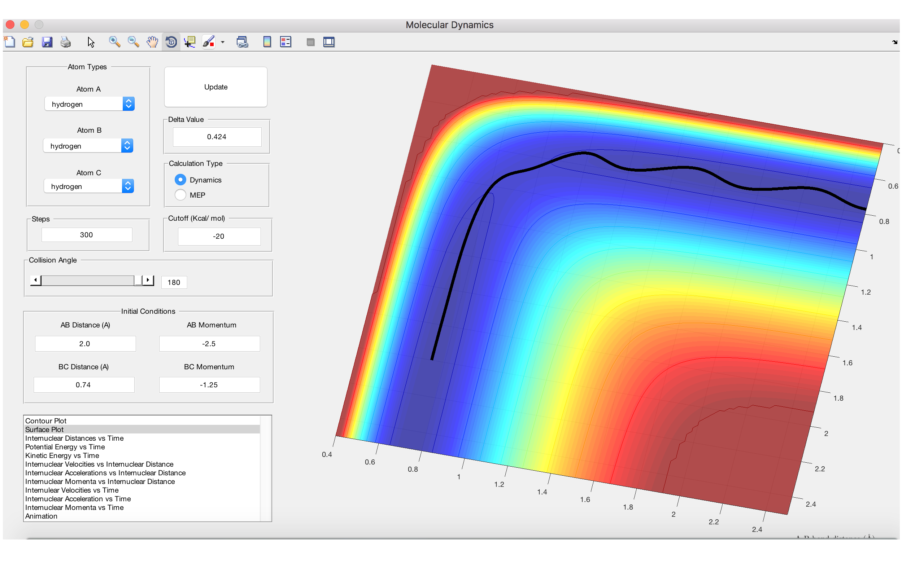Click the Steps input field
The width and height of the screenshot is (924, 577).
pos(87,235)
